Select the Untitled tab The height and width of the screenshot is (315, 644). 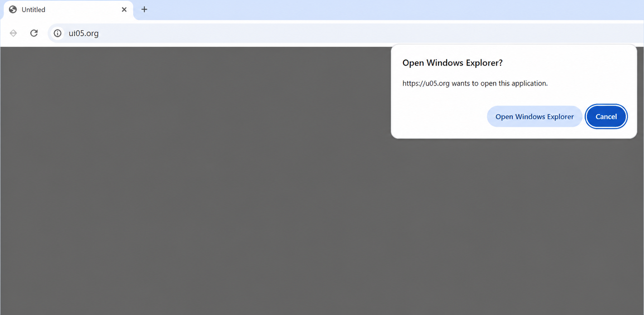[68, 10]
